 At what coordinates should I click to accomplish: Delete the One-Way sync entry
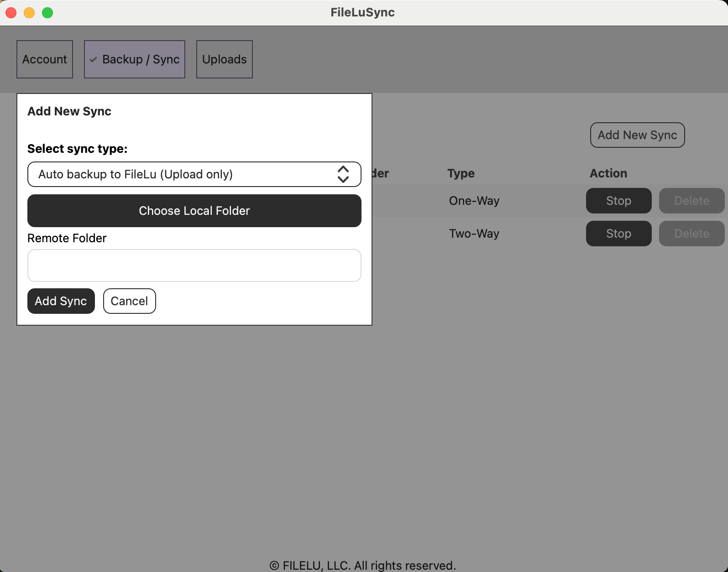pos(692,201)
